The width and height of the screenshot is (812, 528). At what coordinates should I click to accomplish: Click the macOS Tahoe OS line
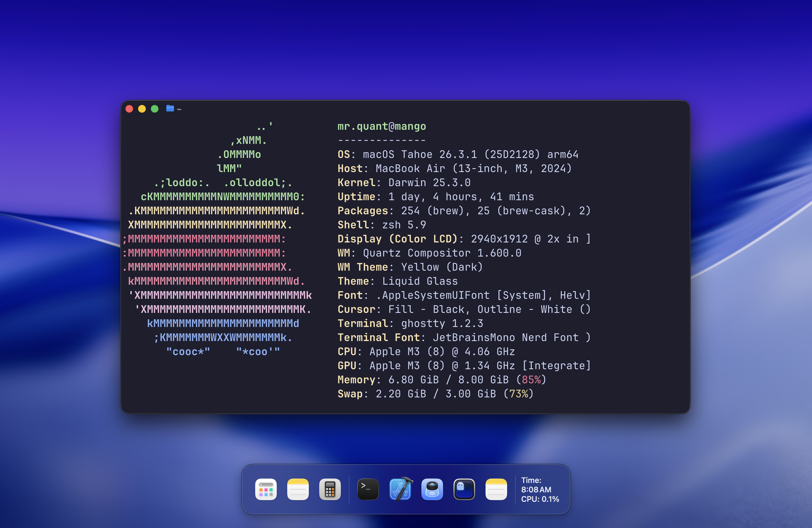point(457,154)
